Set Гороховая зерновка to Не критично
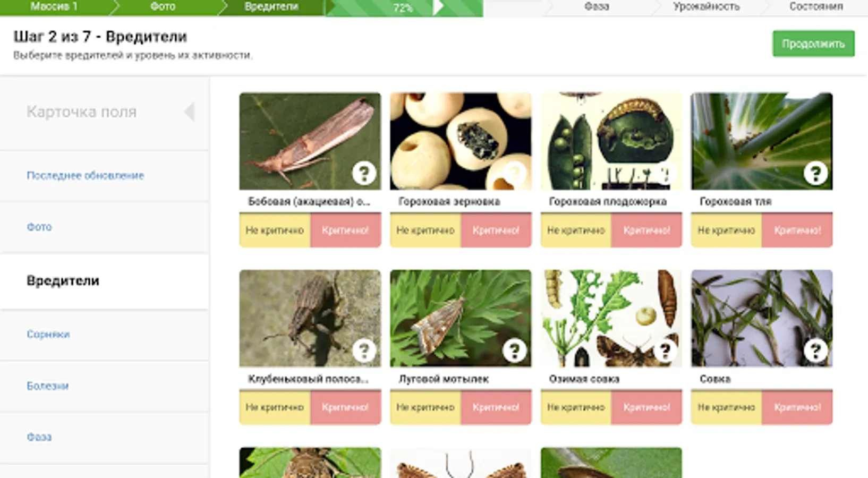Image resolution: width=868 pixels, height=478 pixels. coord(426,230)
